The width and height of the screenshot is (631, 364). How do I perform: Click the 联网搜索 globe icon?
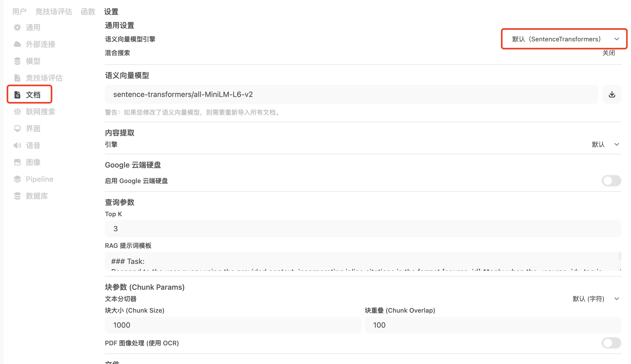click(17, 112)
